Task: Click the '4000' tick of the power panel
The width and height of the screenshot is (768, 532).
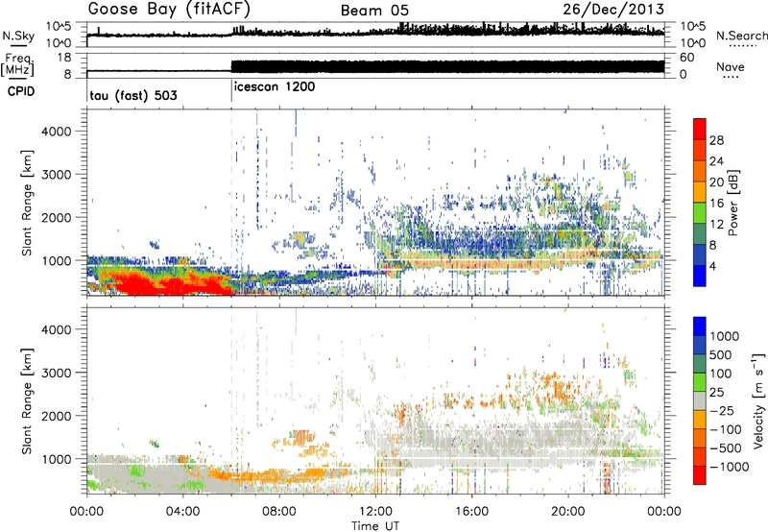Action: click(56, 132)
